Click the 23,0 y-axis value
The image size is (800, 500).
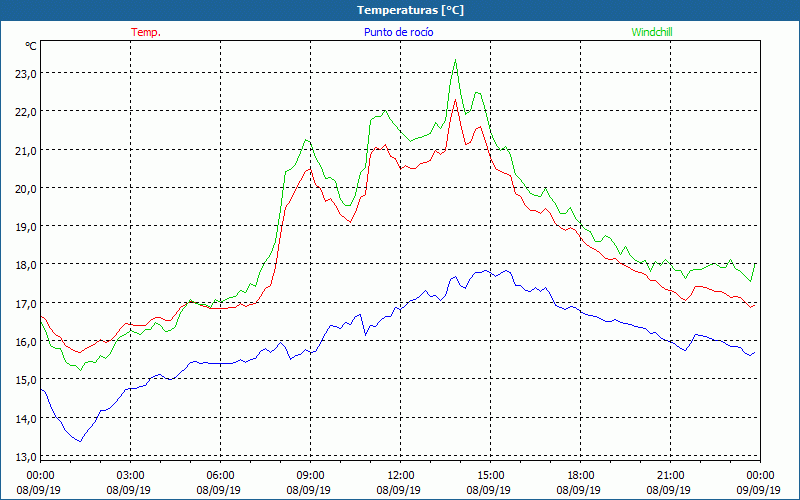click(26, 73)
